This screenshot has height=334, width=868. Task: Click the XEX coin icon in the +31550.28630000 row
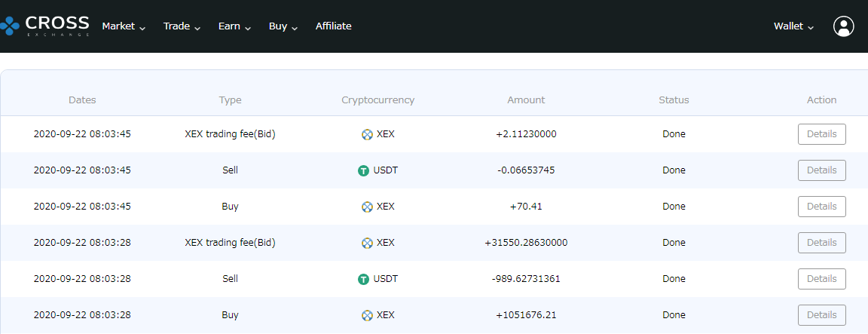(x=366, y=243)
